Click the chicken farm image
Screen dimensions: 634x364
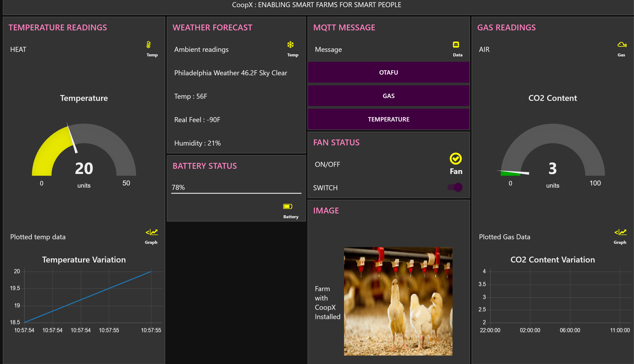(x=398, y=301)
